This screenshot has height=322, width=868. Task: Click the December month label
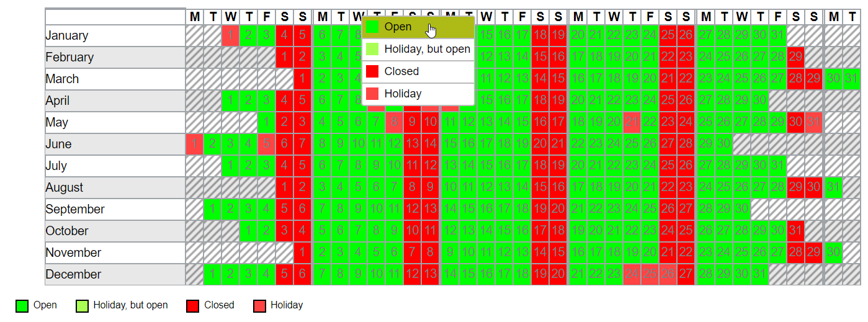point(73,274)
